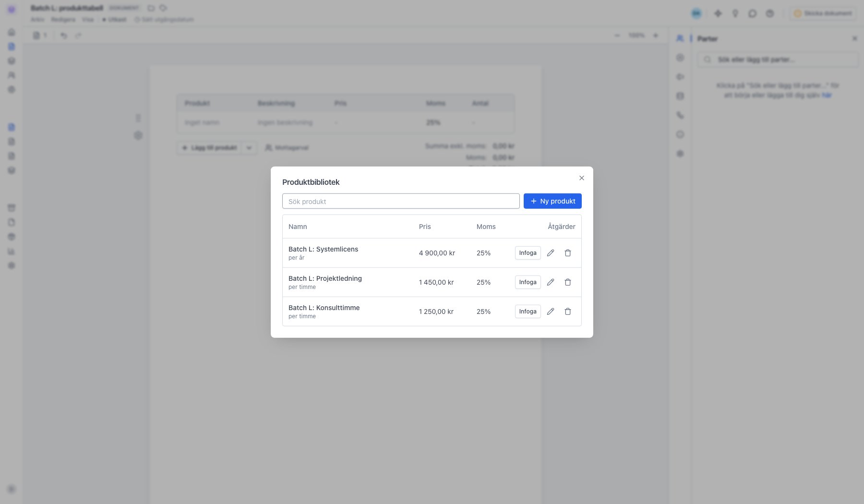Focus the Sök eller lägg till parter field
The image size is (864, 504).
[x=778, y=60]
